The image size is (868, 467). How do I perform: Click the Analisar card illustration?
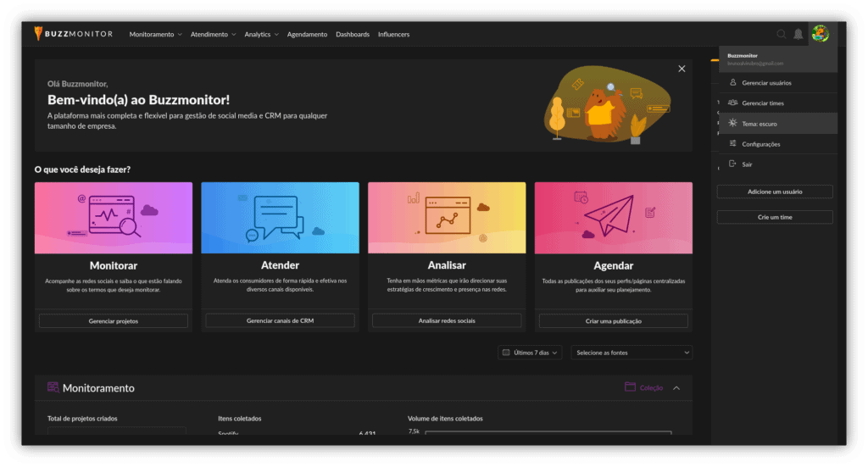[447, 218]
